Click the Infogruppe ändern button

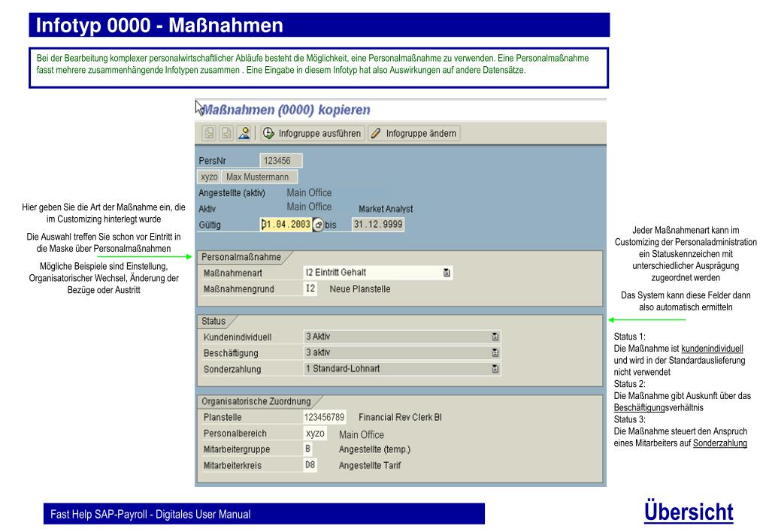point(414,133)
